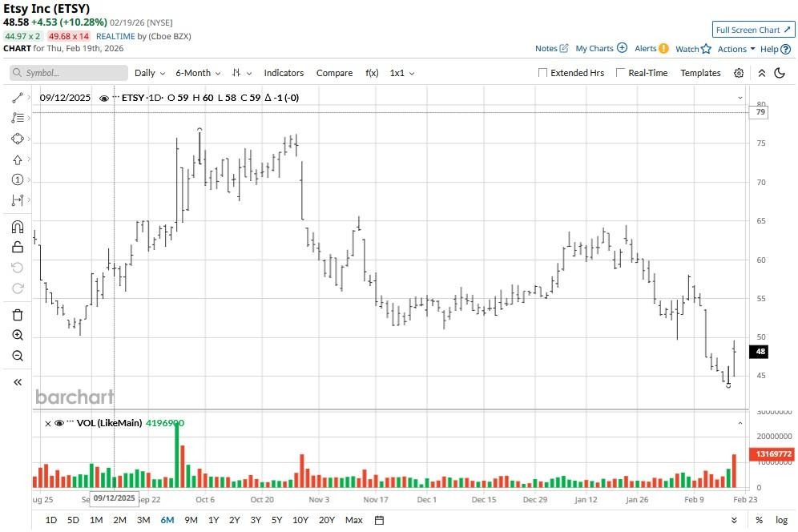Select the 10Y range button
798x532 pixels.
click(x=300, y=520)
